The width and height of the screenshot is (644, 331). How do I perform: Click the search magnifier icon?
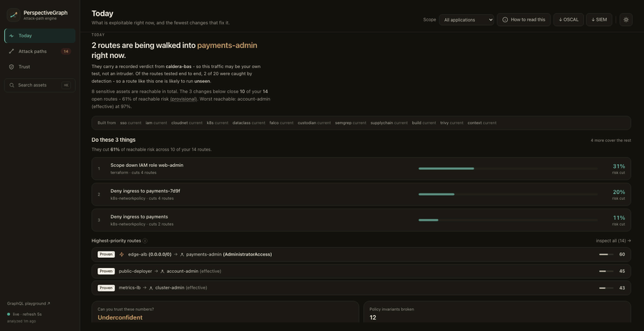[12, 85]
